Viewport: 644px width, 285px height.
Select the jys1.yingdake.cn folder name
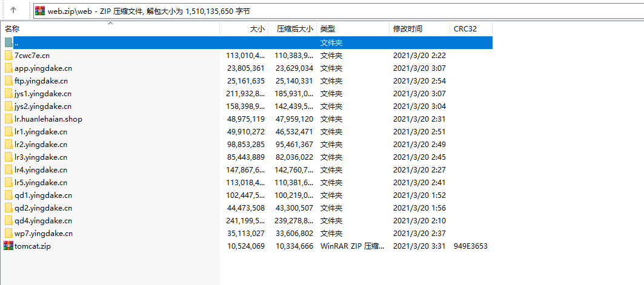click(43, 94)
